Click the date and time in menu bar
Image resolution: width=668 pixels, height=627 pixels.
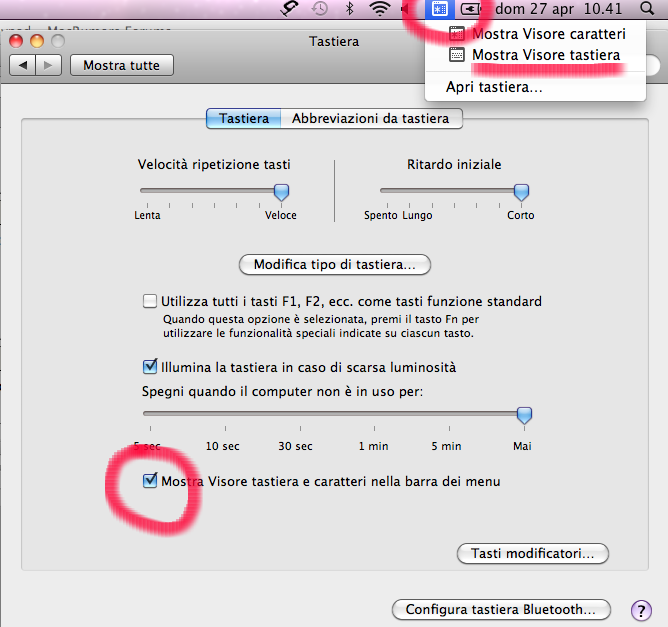pyautogui.click(x=559, y=9)
